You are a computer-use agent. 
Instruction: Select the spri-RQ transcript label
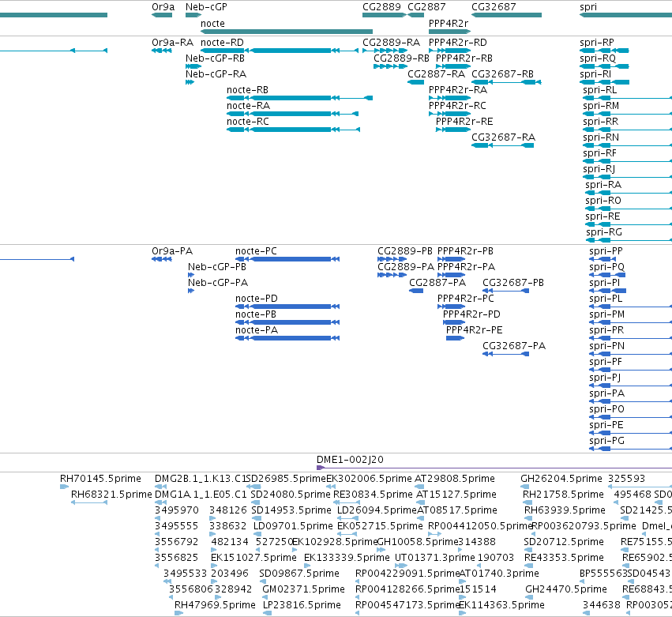(598, 58)
